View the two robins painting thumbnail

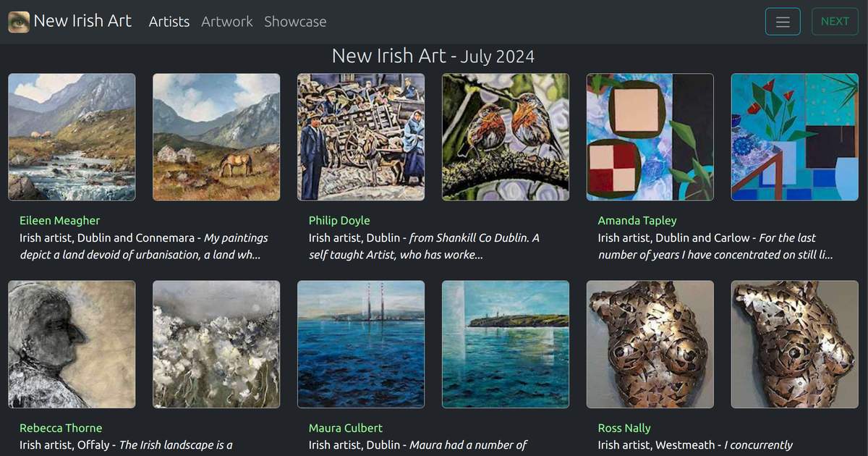pos(505,137)
